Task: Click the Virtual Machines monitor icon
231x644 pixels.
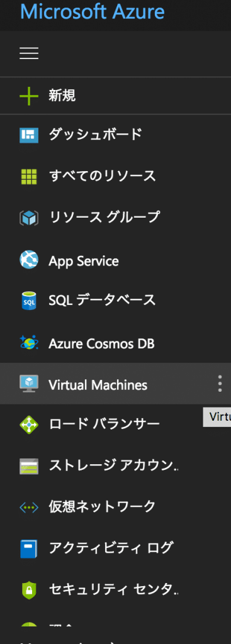Action: click(29, 384)
